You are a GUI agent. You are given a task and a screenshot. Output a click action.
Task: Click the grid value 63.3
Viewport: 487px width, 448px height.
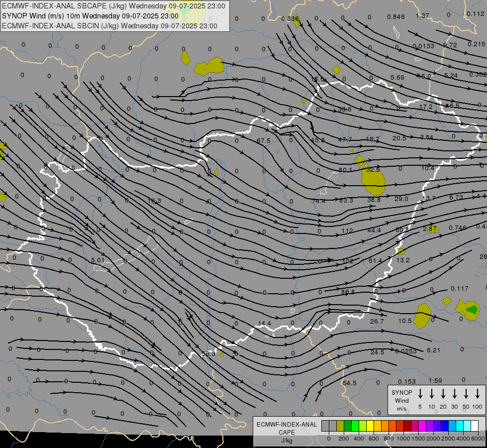(346, 200)
